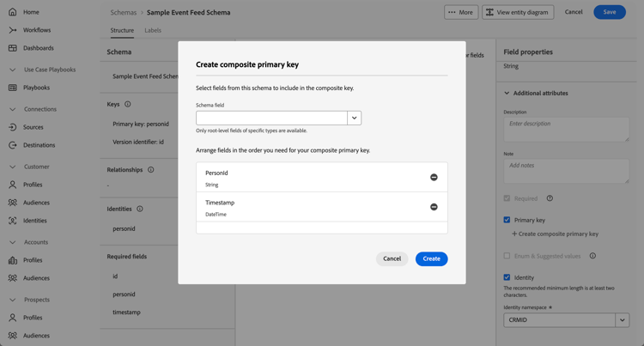This screenshot has height=346, width=644.
Task: Remove PersonId from composite key
Action: point(434,178)
